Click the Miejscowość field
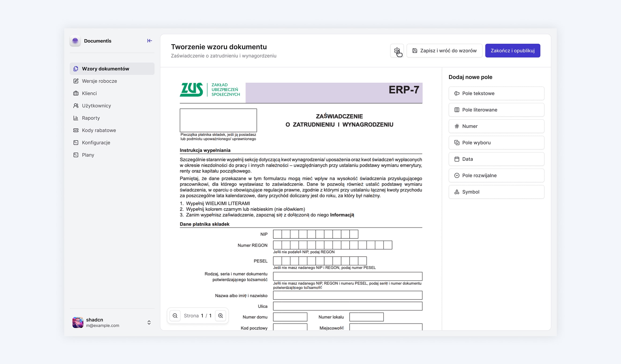 click(386, 327)
